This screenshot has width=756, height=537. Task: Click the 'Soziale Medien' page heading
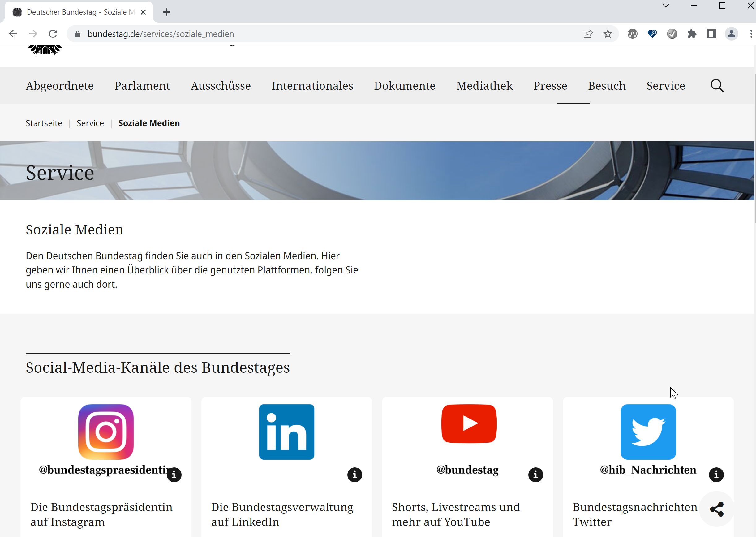point(75,230)
